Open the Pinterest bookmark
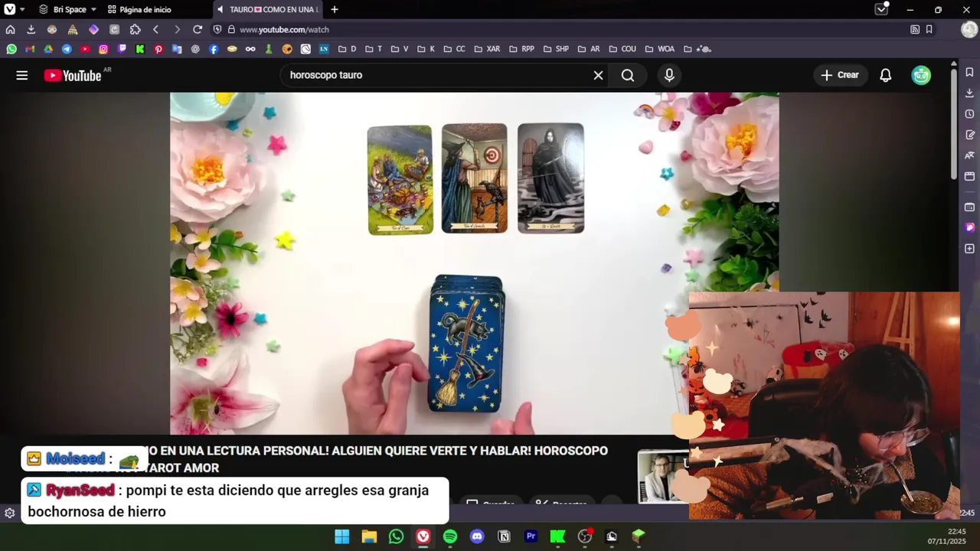980x551 pixels. [x=158, y=49]
